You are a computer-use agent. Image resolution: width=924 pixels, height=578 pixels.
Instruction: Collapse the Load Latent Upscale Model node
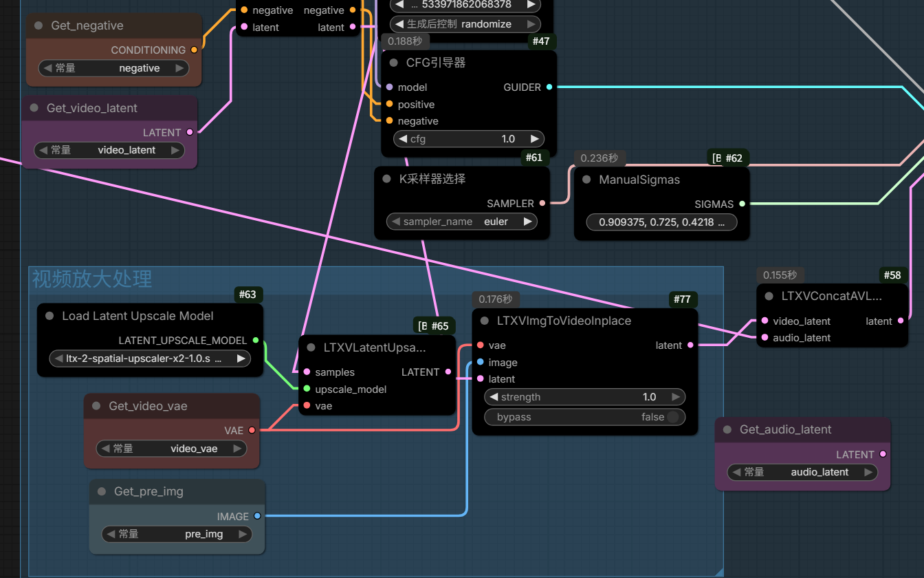(49, 316)
